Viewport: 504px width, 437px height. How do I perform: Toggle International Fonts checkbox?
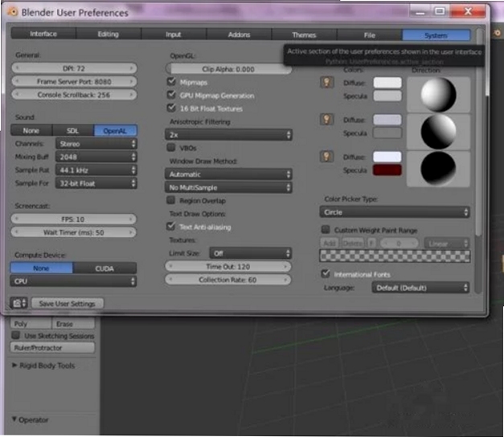326,273
